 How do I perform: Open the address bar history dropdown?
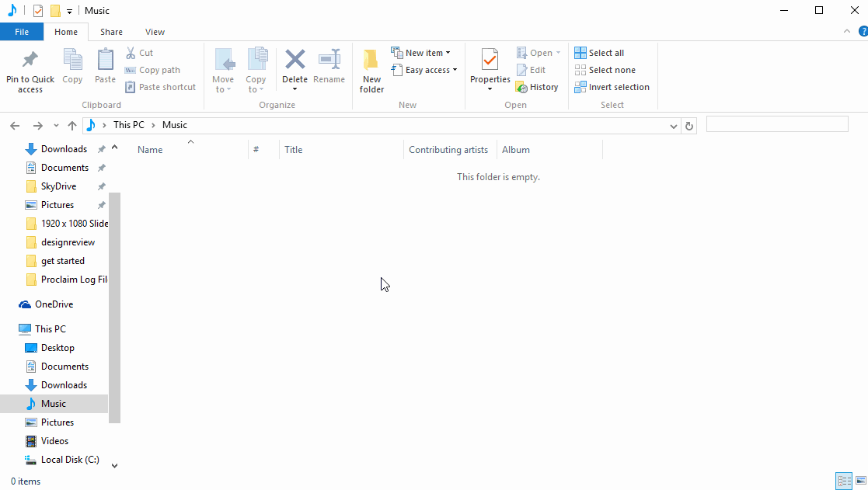pos(673,125)
